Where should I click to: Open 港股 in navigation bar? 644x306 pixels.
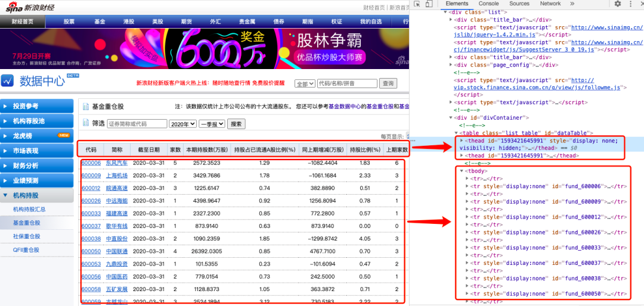[129, 22]
